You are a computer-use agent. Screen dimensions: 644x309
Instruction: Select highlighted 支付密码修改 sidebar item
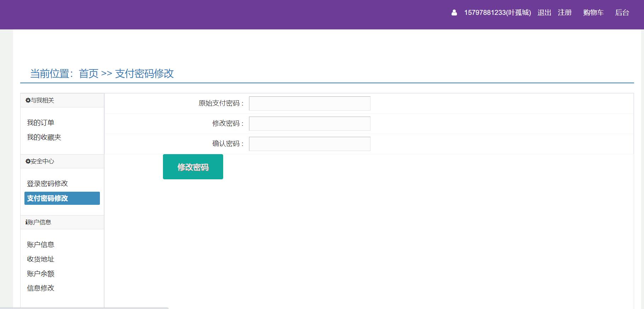62,198
